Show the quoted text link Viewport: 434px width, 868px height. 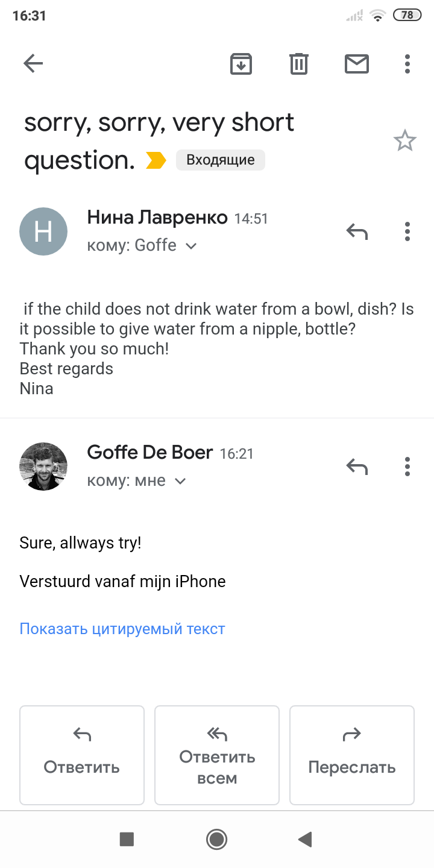(122, 629)
